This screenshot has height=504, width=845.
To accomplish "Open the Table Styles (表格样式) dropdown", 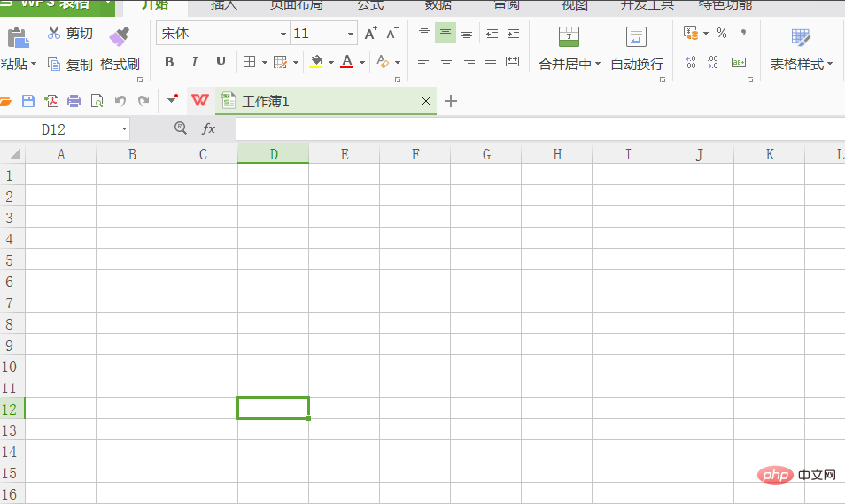I will 830,65.
